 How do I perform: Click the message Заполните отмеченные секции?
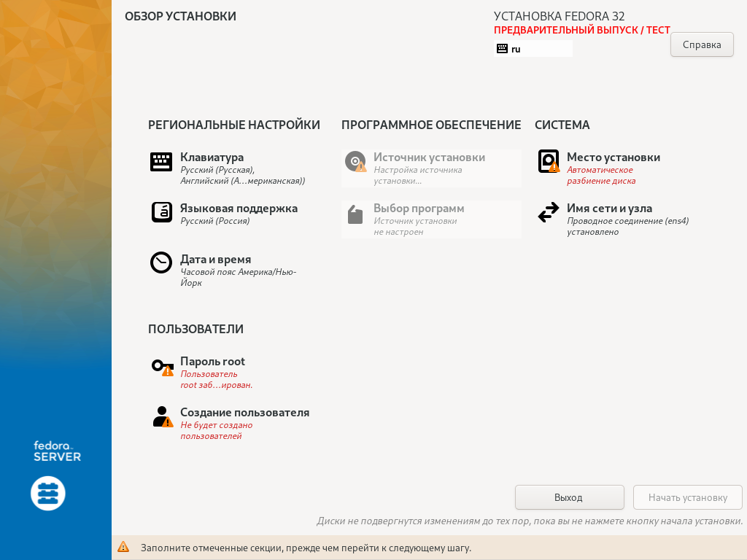pyautogui.click(x=306, y=548)
